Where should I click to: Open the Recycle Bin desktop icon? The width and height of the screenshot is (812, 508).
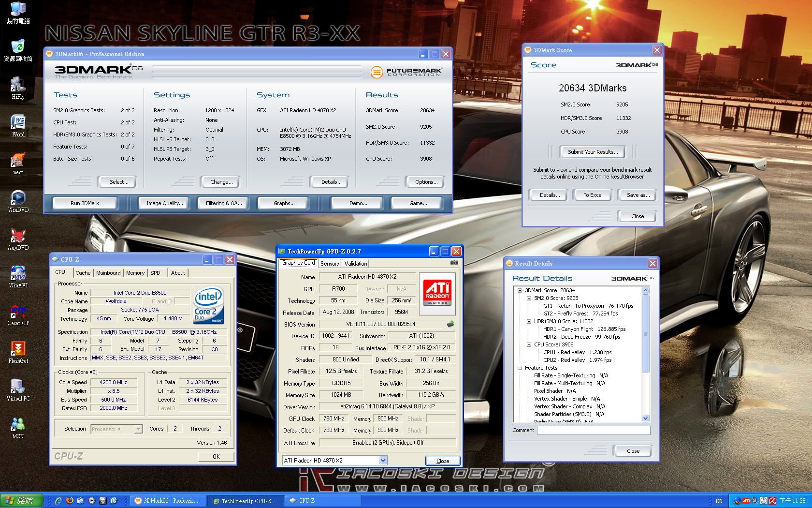(18, 50)
